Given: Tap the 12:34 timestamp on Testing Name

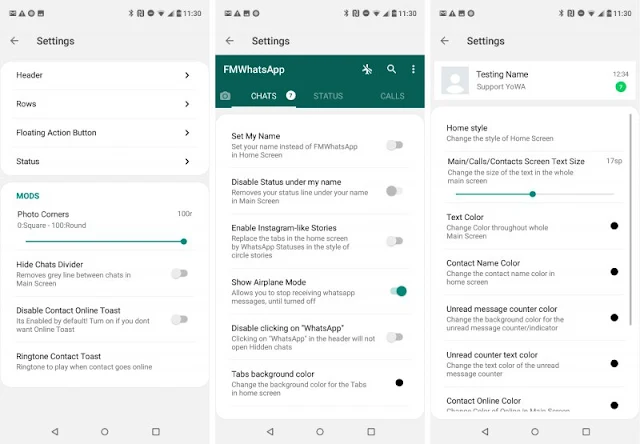Looking at the screenshot, I should 620,74.
